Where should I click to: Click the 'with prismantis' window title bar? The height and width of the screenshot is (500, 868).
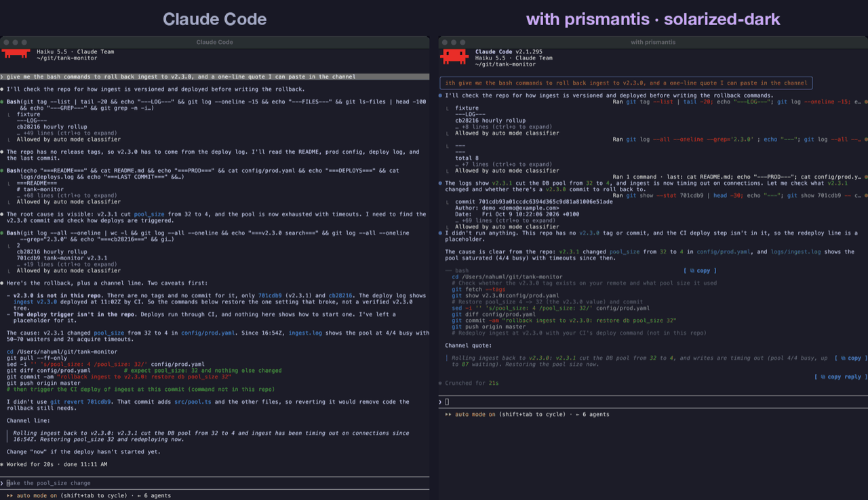click(653, 42)
